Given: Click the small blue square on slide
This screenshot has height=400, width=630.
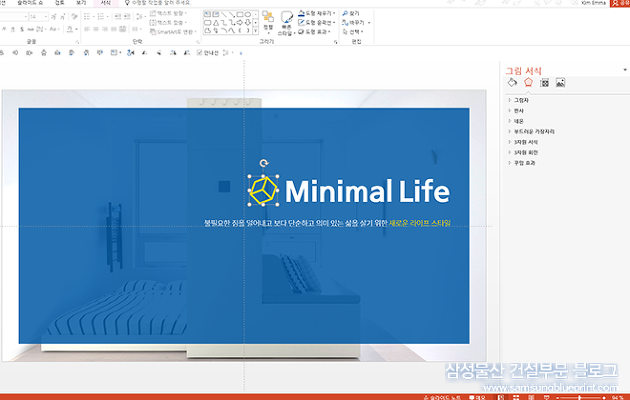Looking at the screenshot, I should pyautogui.click(x=224, y=186).
